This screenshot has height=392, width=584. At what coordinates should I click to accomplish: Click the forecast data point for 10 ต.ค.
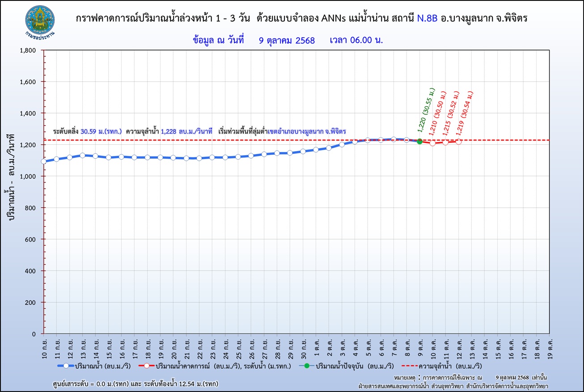click(432, 143)
